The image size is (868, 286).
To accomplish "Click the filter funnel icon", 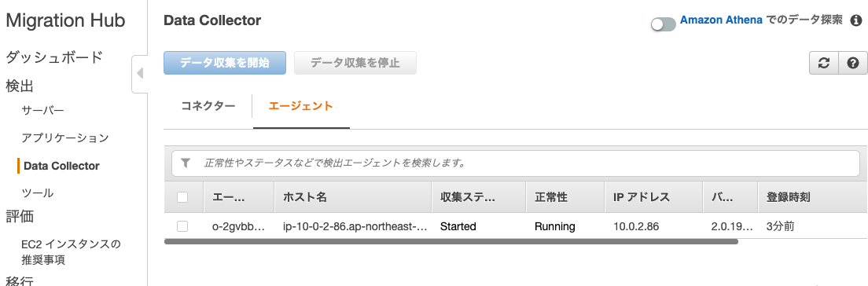I will tap(186, 163).
